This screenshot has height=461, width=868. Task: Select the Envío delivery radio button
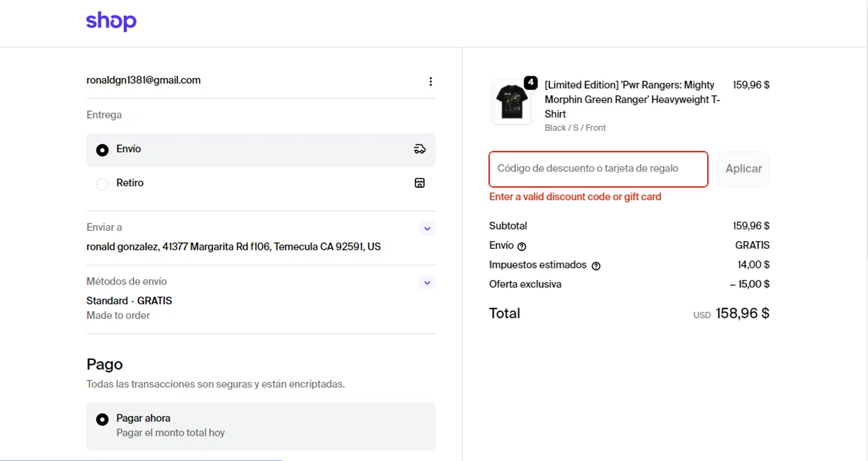pyautogui.click(x=102, y=150)
